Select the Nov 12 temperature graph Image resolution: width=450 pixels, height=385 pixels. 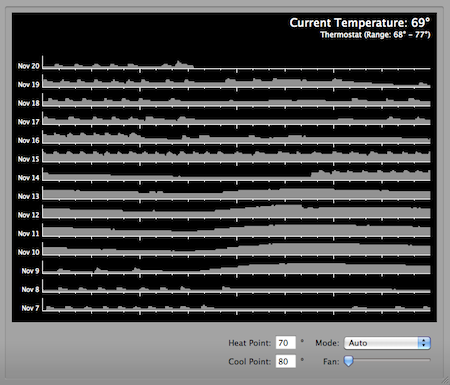(x=236, y=212)
